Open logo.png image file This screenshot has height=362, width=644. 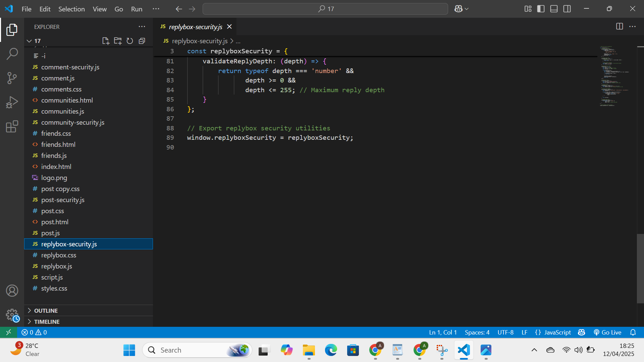pyautogui.click(x=89, y=178)
